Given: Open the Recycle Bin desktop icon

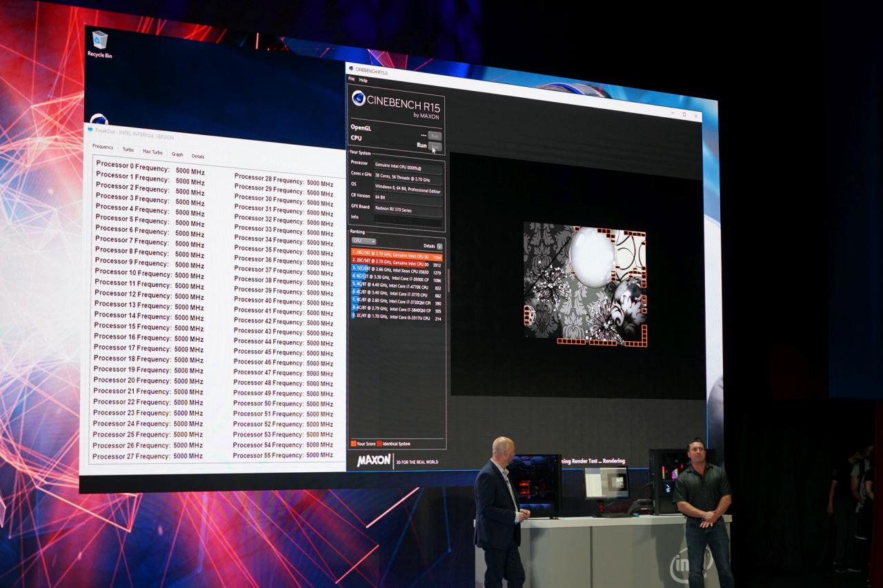Looking at the screenshot, I should [99, 44].
